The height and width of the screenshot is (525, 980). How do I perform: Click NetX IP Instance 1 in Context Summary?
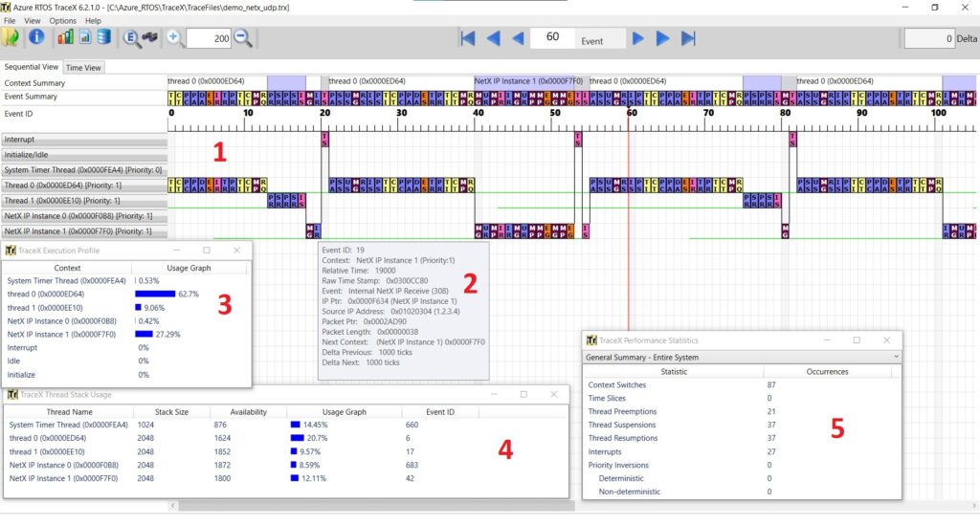(x=528, y=81)
